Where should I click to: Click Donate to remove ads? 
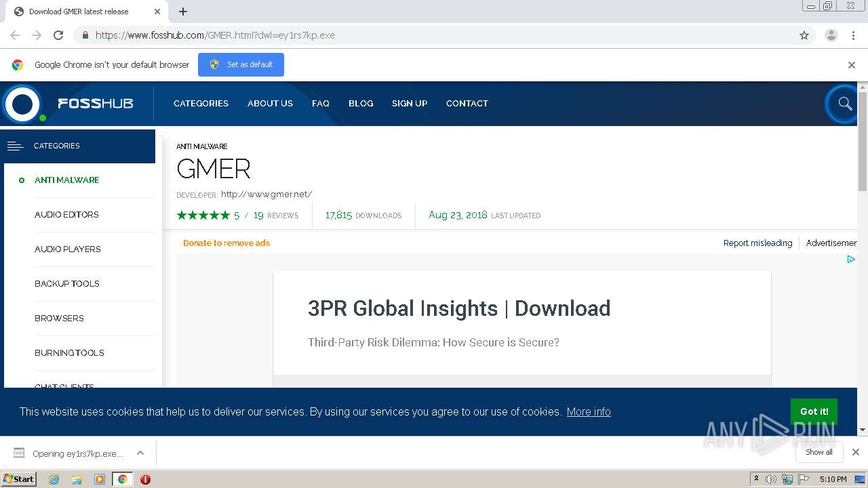(226, 243)
